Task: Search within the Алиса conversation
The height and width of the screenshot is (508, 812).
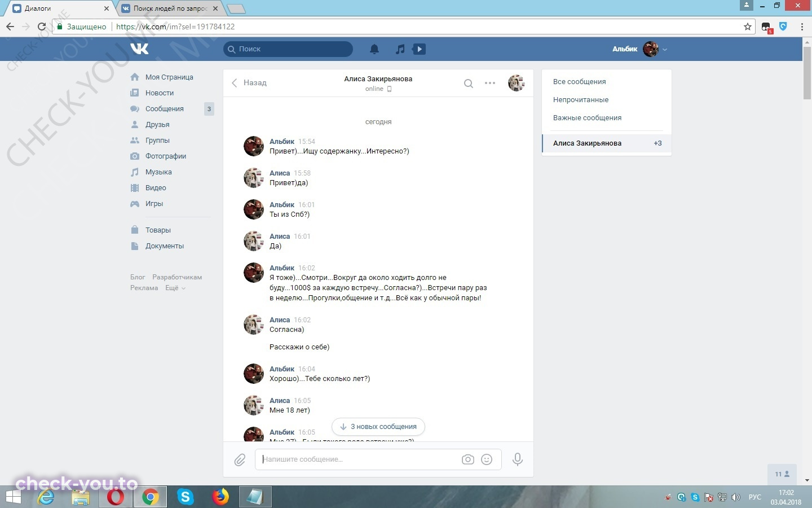Action: click(x=468, y=84)
